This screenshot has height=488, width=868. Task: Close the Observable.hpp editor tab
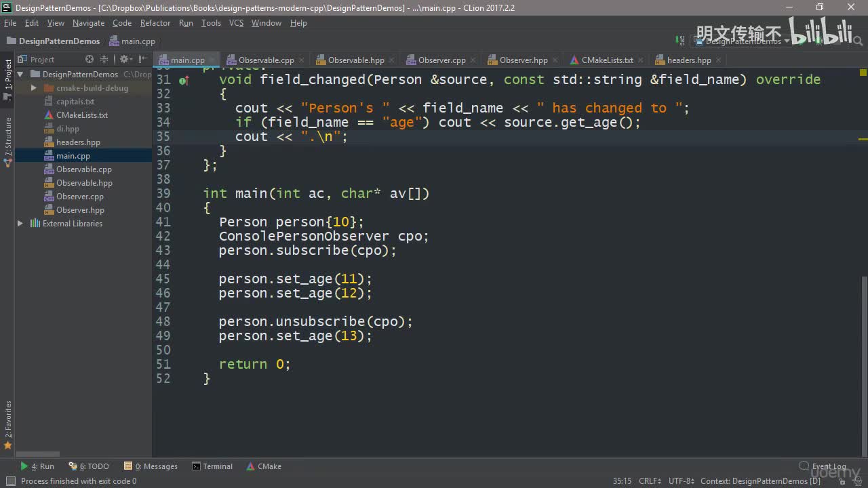(x=392, y=60)
